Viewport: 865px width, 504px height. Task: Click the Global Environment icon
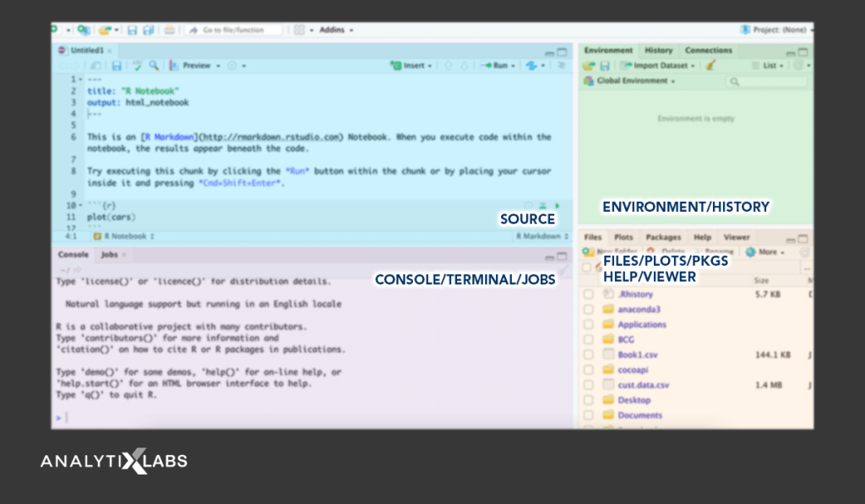(589, 81)
